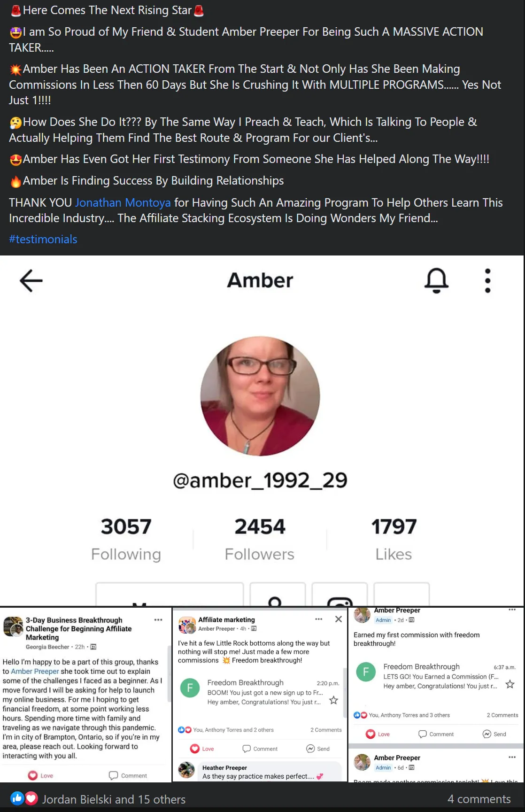
Task: Close the Affiliate marketing post with X
Action: tap(339, 619)
